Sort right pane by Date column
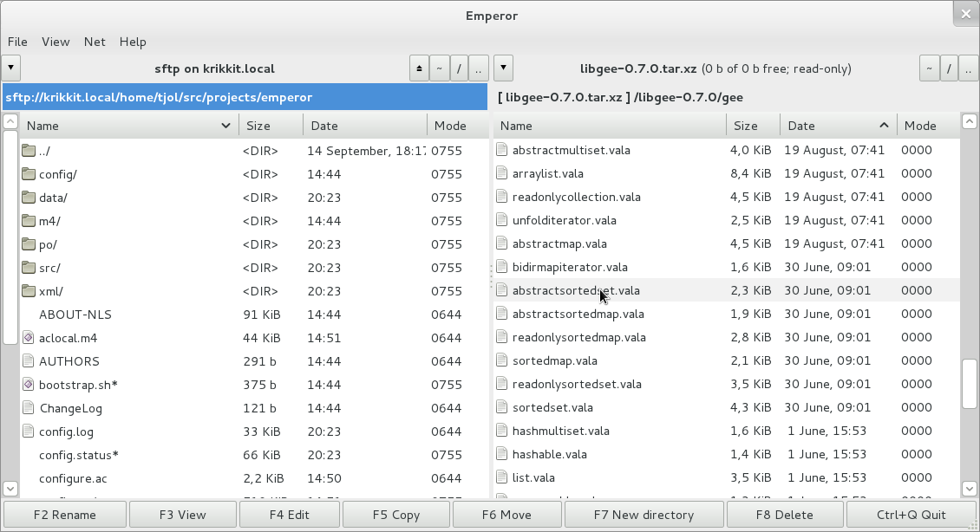The image size is (980, 532). point(839,126)
